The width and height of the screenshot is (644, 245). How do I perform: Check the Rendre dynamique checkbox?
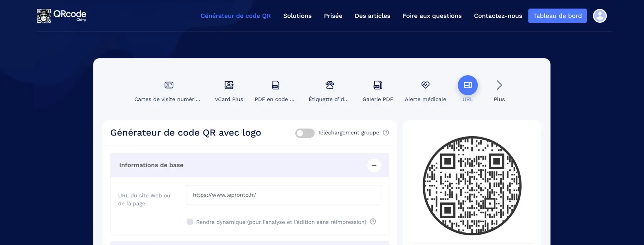(190, 222)
